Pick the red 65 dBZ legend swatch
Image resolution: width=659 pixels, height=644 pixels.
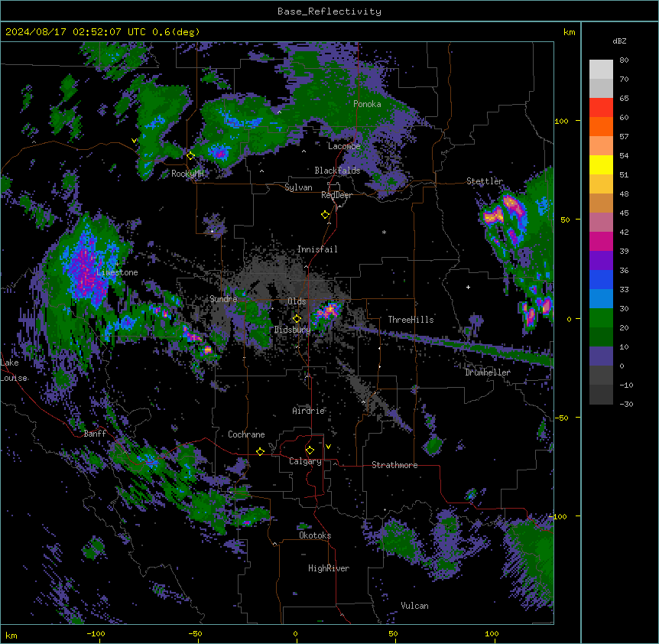[x=601, y=107]
